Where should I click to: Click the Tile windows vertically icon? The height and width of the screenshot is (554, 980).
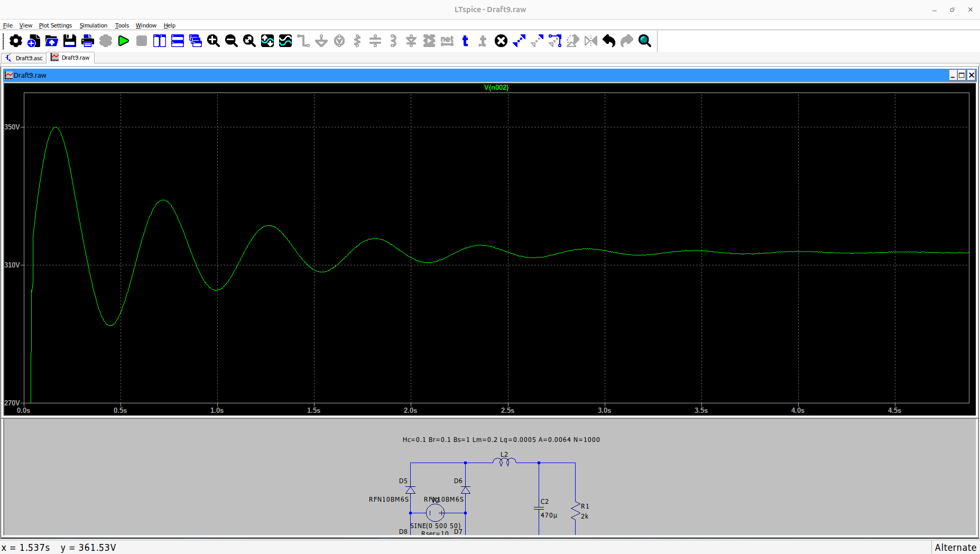160,41
